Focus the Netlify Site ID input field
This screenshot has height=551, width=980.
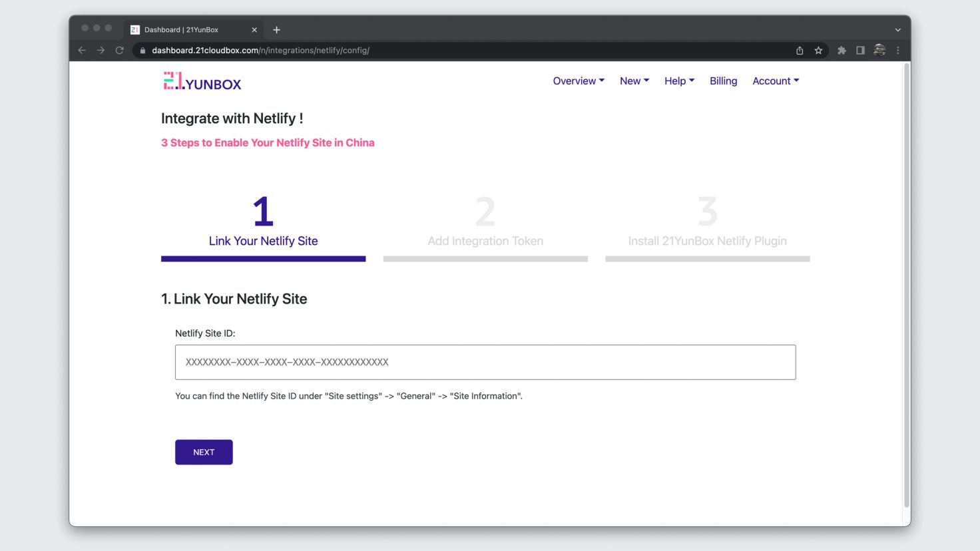[485, 362]
